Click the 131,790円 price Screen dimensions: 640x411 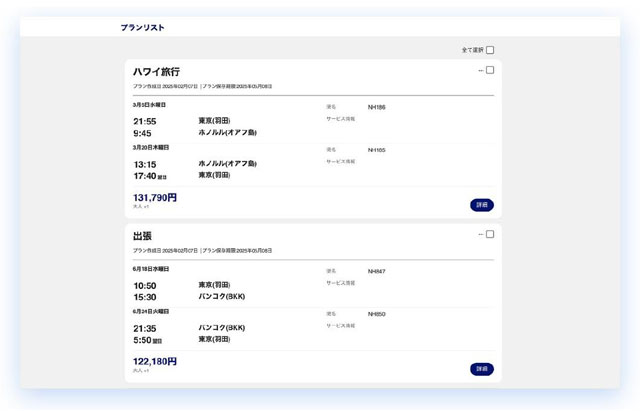pos(155,198)
